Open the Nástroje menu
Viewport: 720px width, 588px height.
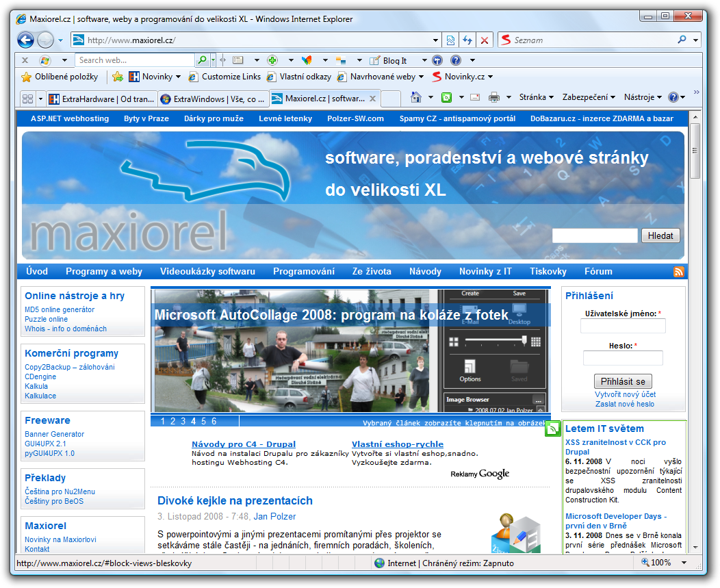pos(643,97)
